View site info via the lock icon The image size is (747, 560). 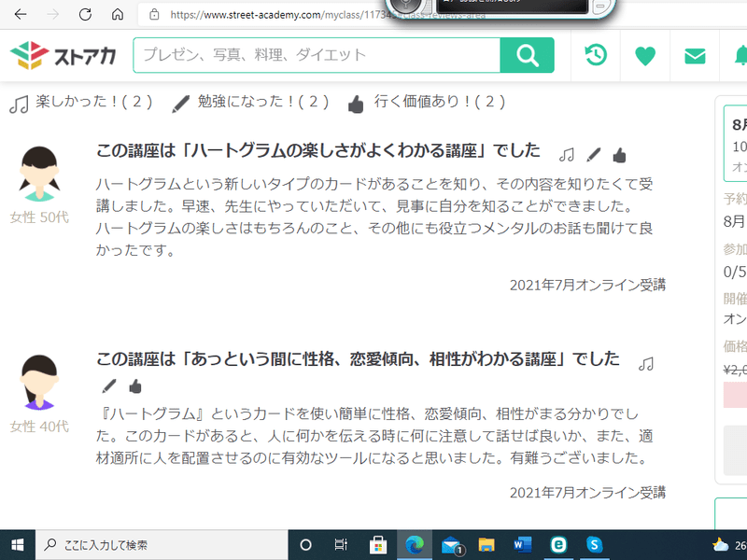(x=154, y=14)
